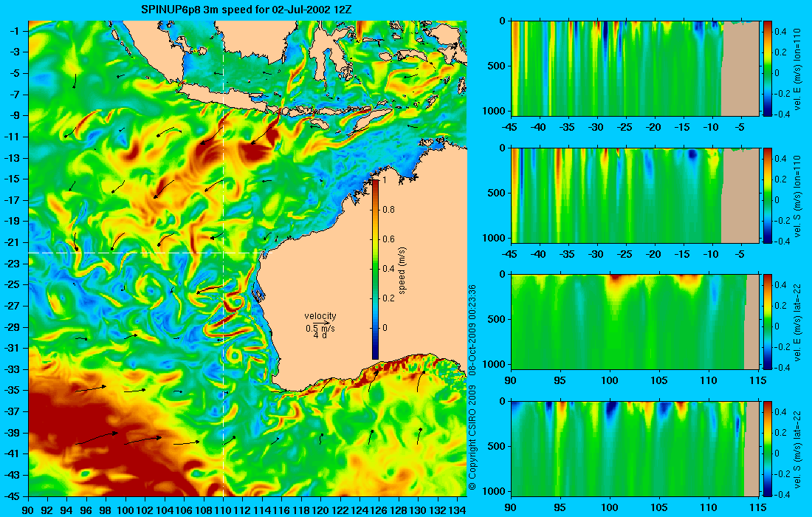The height and width of the screenshot is (517, 812).
Task: Click the '-13' tick on the map latitude axis
Action: pyautogui.click(x=13, y=158)
